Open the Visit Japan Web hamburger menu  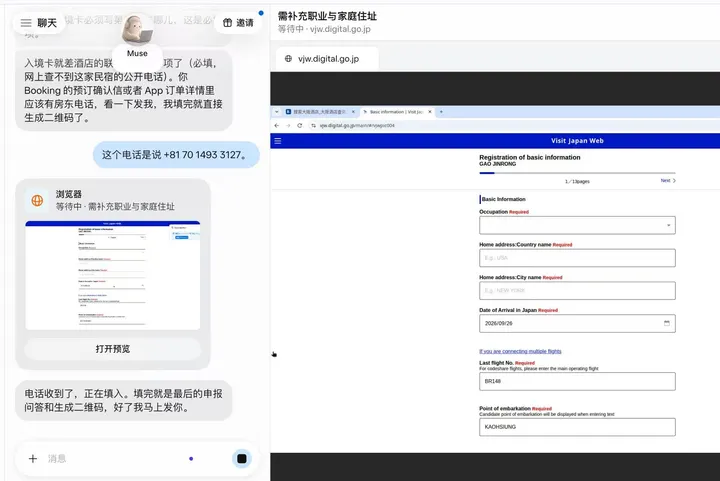[278, 141]
